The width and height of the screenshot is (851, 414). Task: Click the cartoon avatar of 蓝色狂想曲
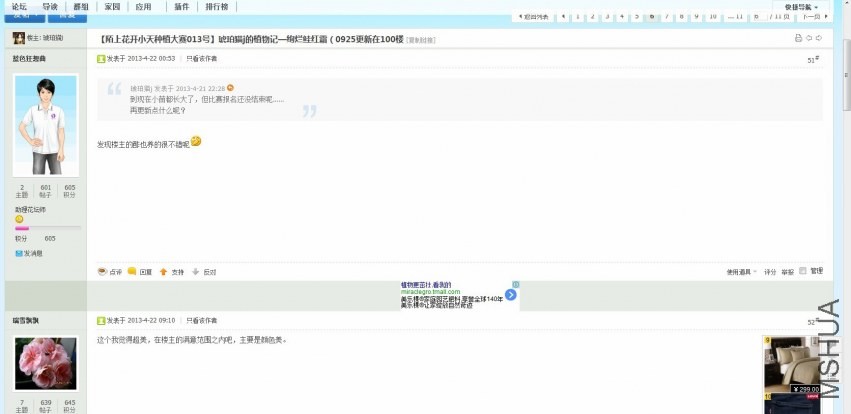[46, 125]
